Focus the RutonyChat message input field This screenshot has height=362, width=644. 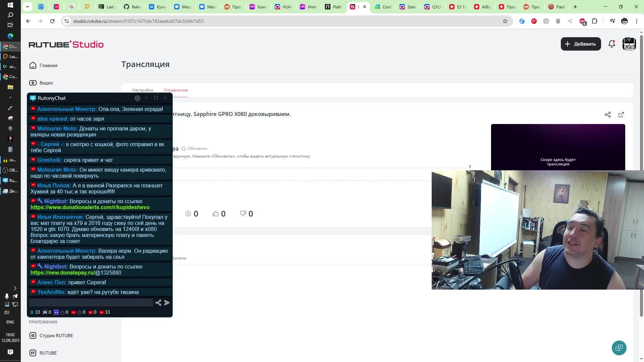(91, 303)
